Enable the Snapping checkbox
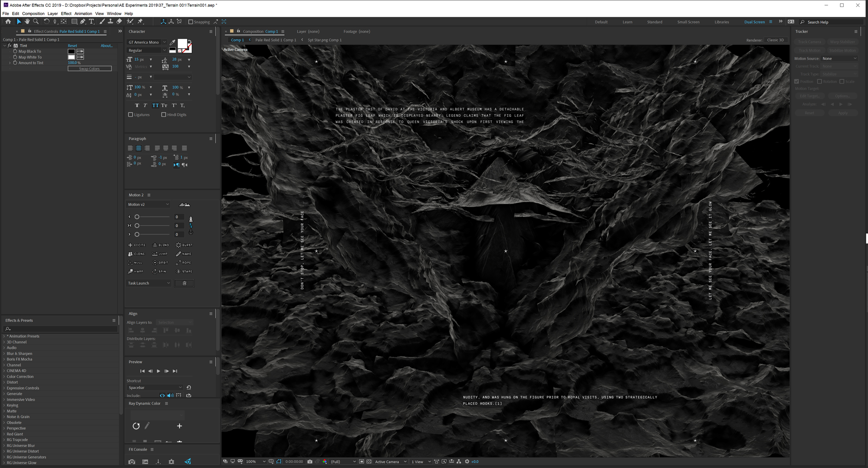 tap(191, 22)
